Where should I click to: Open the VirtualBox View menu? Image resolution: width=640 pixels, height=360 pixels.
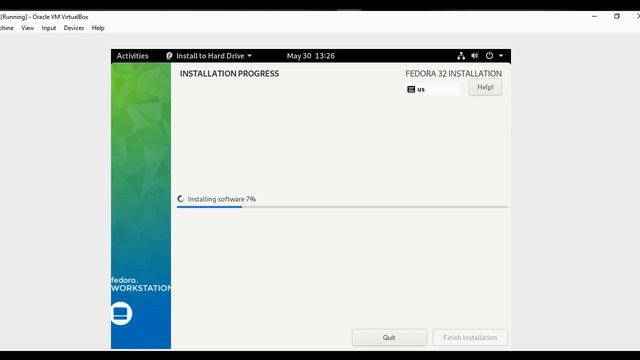(27, 28)
